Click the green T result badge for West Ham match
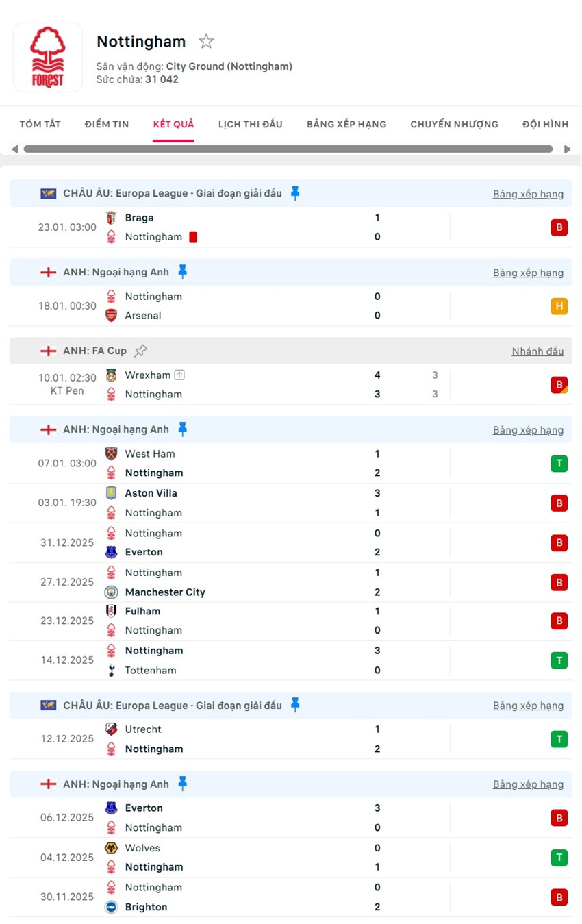This screenshot has height=924, width=582. point(559,463)
